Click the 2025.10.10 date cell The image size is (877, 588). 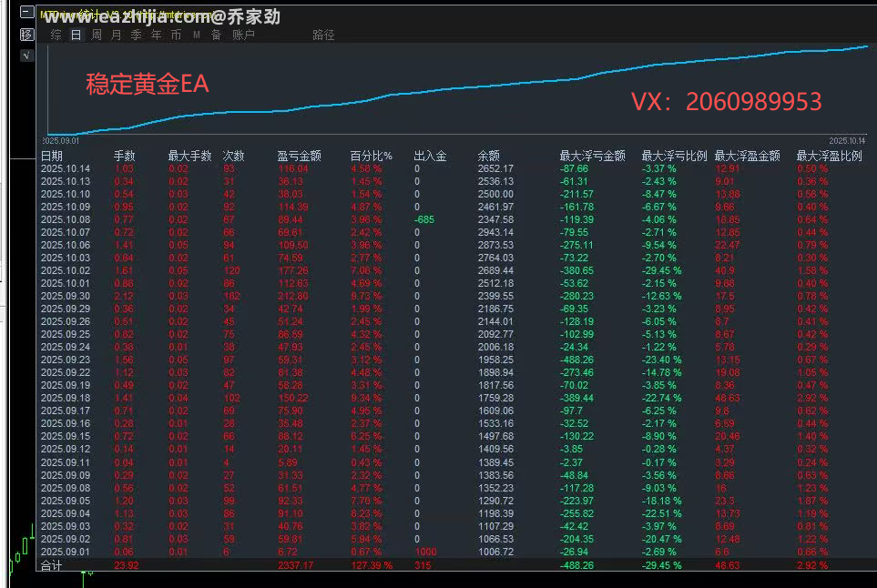pyautogui.click(x=66, y=195)
